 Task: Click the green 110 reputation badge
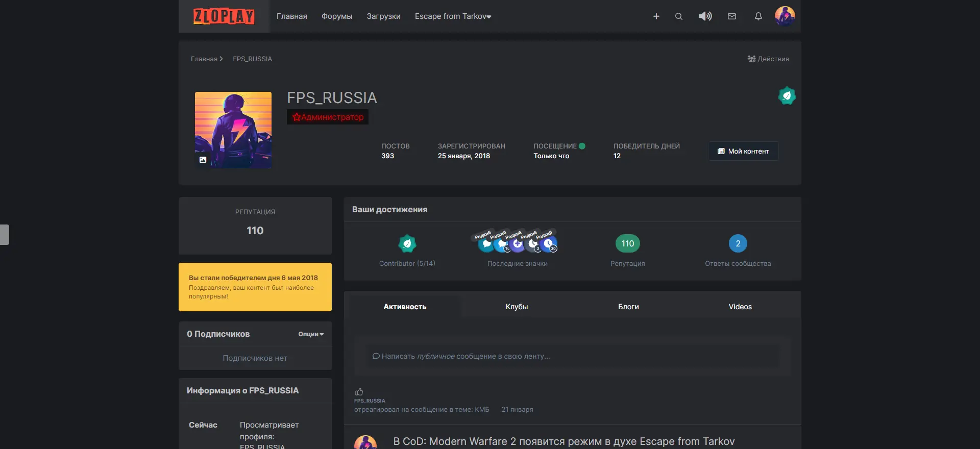[x=628, y=244]
